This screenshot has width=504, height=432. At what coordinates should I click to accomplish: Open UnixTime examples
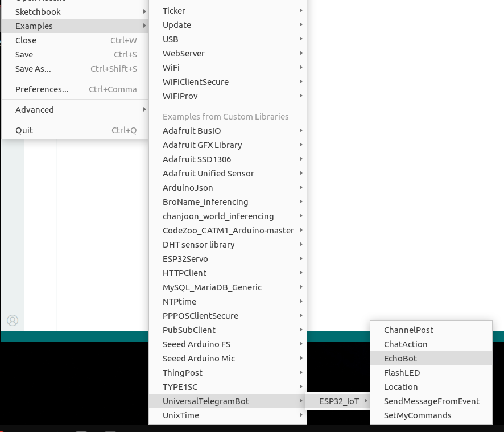click(x=228, y=415)
